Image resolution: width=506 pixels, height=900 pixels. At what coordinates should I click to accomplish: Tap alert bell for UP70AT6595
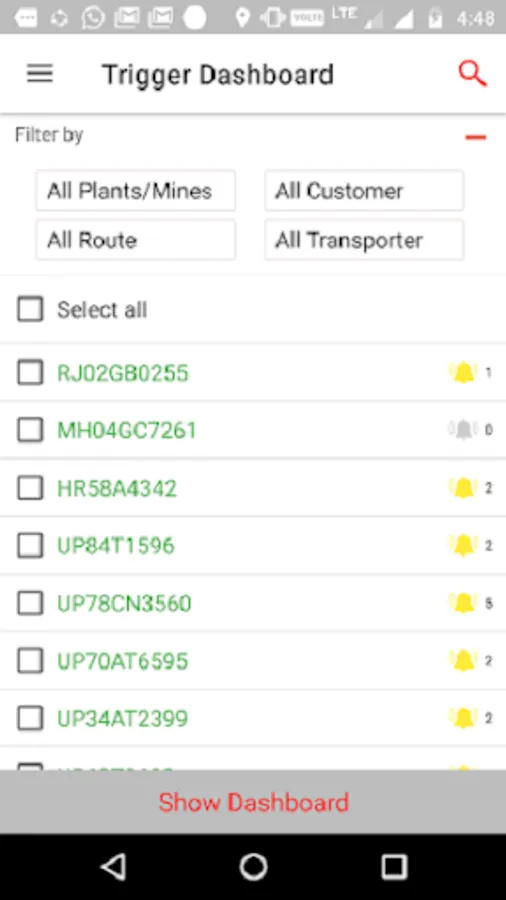point(463,661)
